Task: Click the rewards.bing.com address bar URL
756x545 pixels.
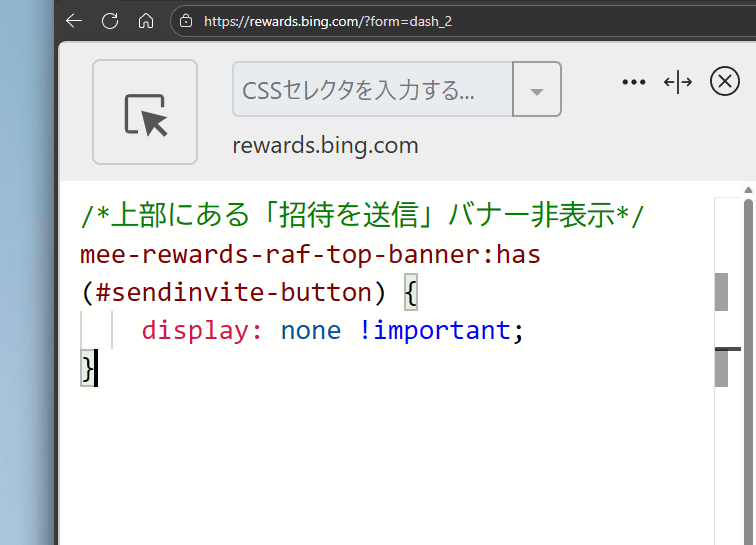Action: tap(328, 20)
